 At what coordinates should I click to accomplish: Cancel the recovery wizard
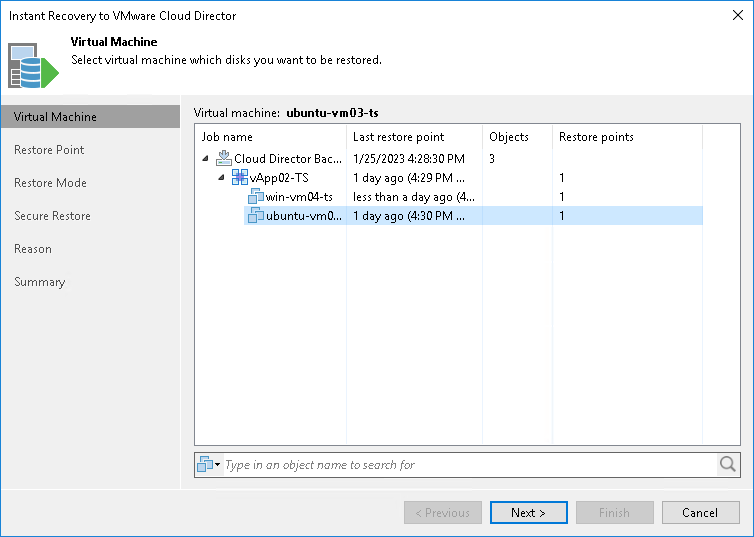pyautogui.click(x=700, y=512)
